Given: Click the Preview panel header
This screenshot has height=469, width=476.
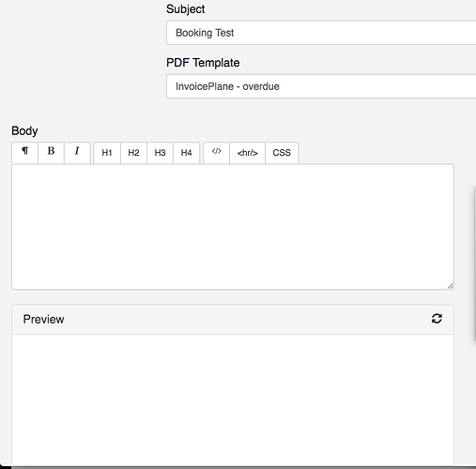Looking at the screenshot, I should click(x=233, y=320).
